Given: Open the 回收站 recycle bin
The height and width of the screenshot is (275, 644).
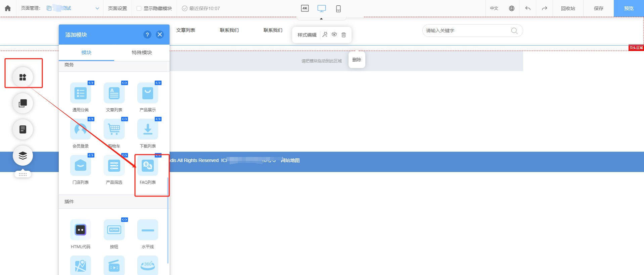Looking at the screenshot, I should point(568,8).
